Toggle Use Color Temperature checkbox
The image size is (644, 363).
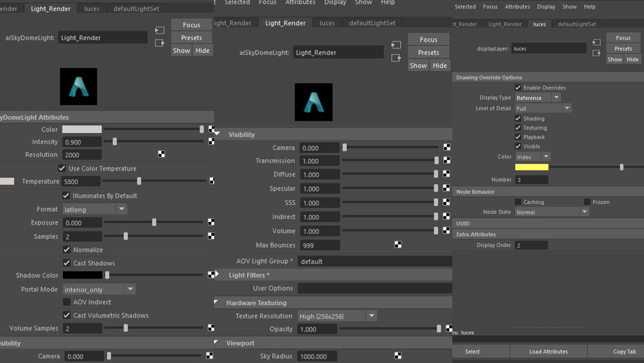(x=62, y=168)
